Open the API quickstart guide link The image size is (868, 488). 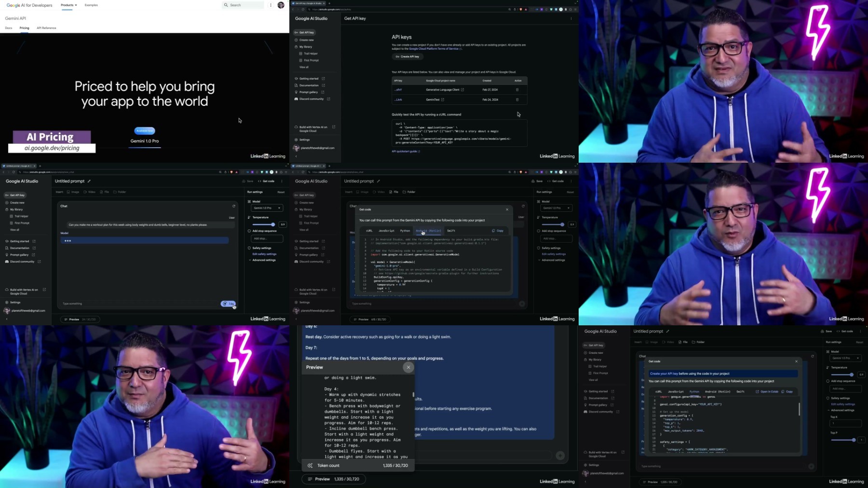click(406, 152)
